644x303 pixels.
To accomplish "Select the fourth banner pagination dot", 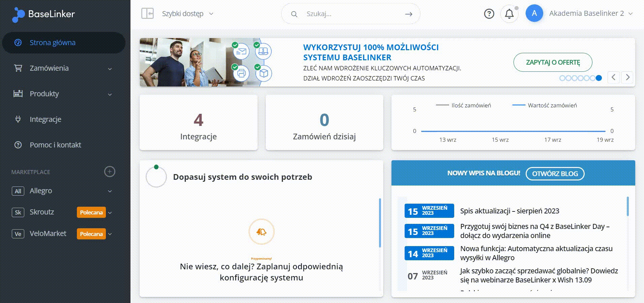I will click(581, 78).
